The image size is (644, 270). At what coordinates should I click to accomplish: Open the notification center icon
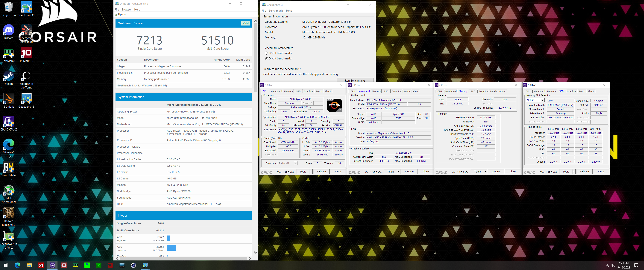pyautogui.click(x=636, y=265)
